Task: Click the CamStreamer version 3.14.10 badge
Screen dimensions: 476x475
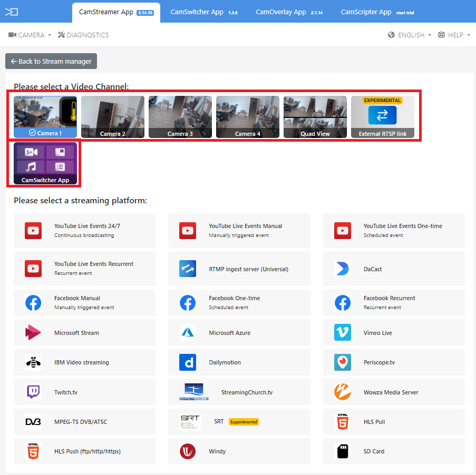Action: (145, 13)
